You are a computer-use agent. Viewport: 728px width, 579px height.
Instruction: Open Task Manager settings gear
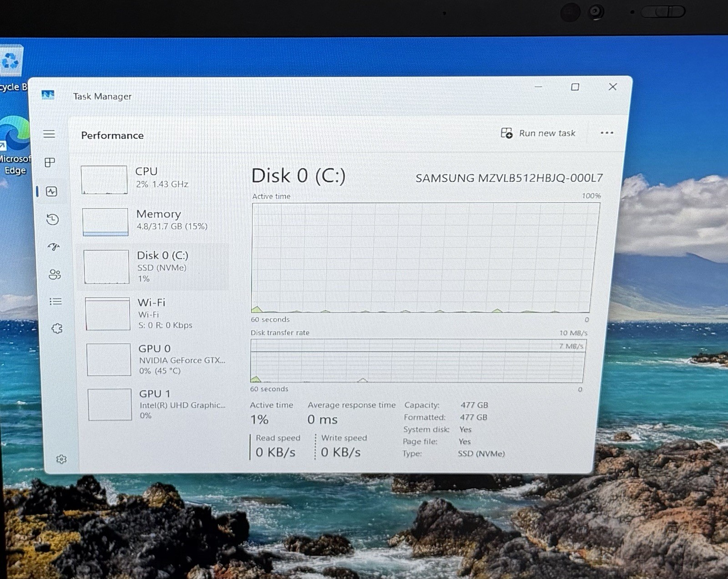pyautogui.click(x=61, y=459)
